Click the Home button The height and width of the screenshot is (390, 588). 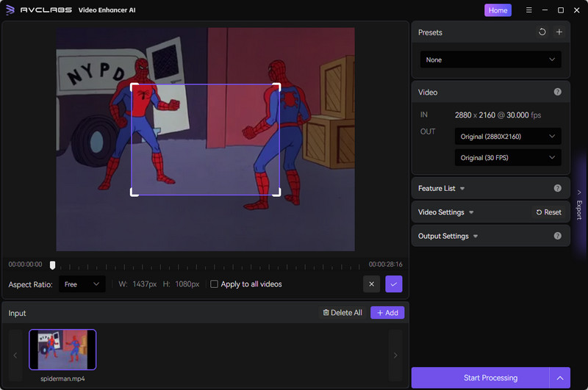point(498,10)
